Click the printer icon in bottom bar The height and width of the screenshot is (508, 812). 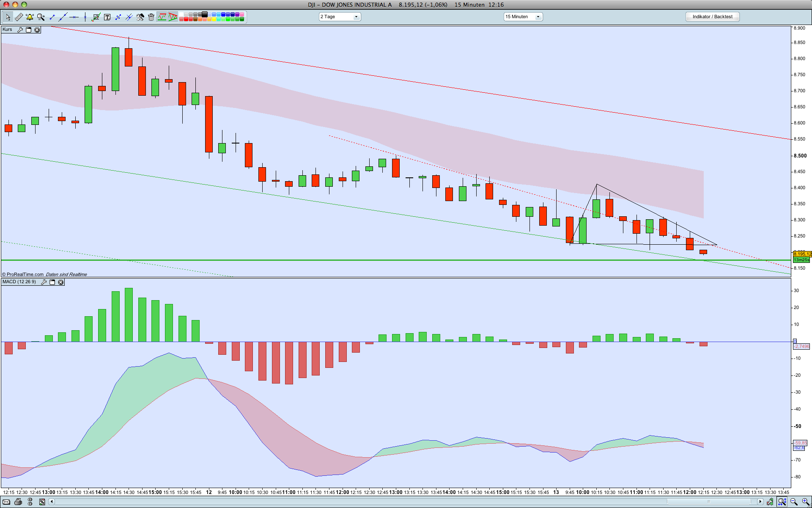(18, 502)
